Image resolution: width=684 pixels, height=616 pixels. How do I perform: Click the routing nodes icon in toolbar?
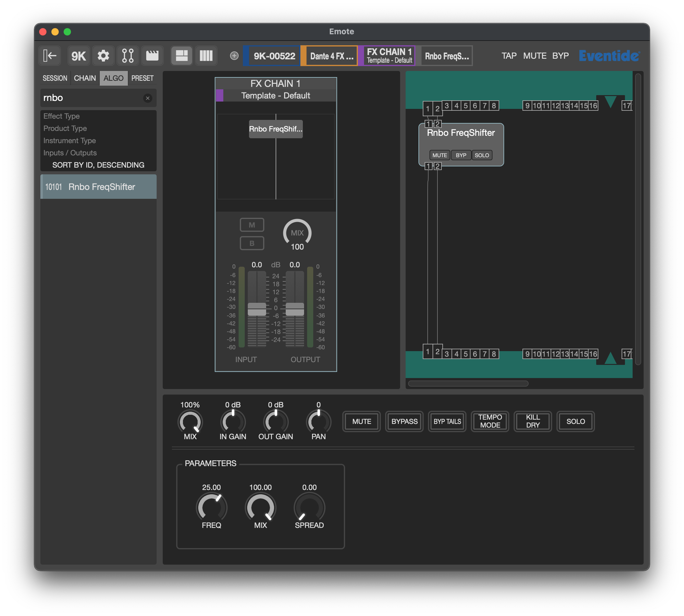(x=128, y=55)
